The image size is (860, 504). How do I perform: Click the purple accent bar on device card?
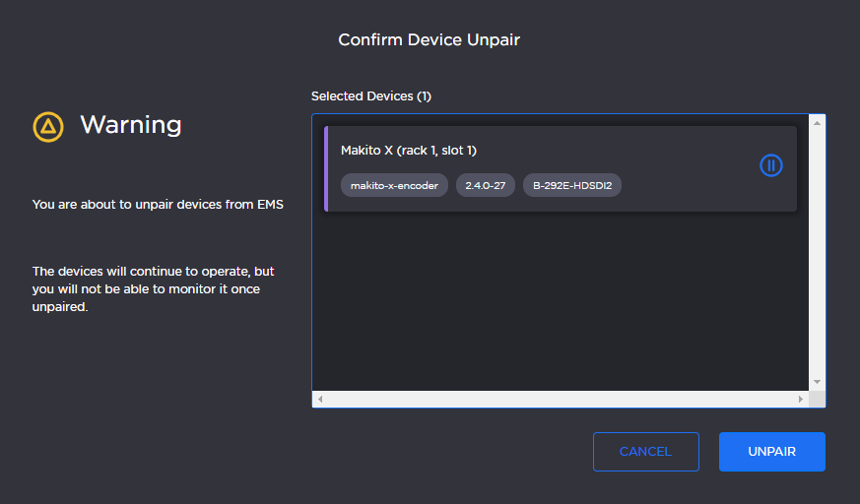[326, 168]
